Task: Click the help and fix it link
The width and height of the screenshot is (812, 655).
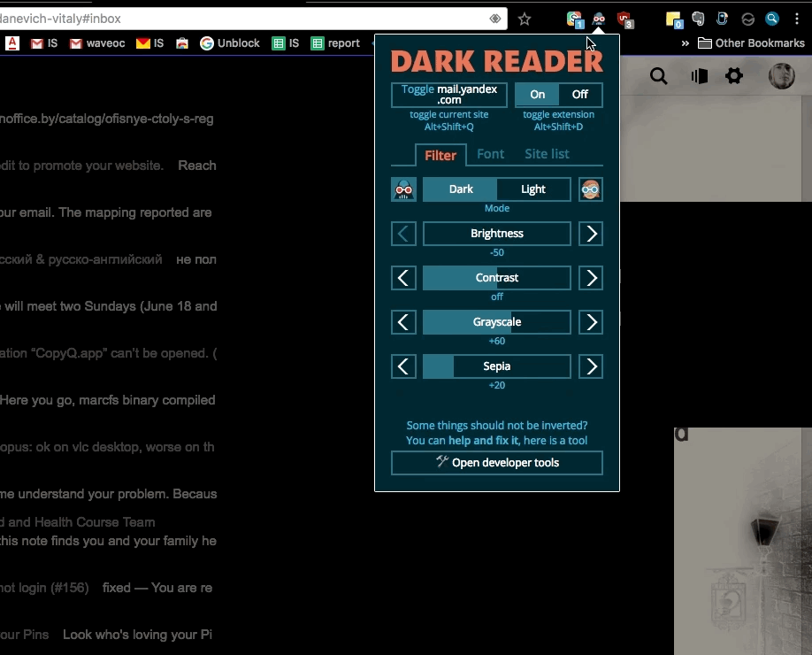Action: pyautogui.click(x=483, y=441)
